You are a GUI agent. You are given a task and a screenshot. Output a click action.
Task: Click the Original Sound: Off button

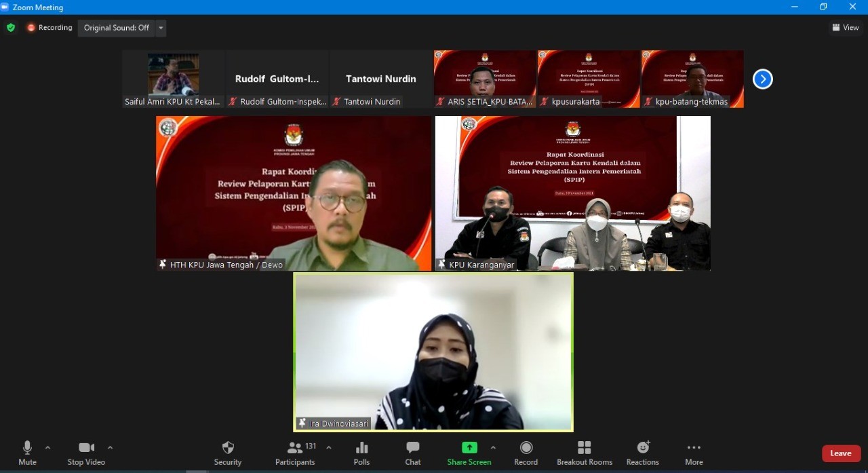click(x=117, y=28)
